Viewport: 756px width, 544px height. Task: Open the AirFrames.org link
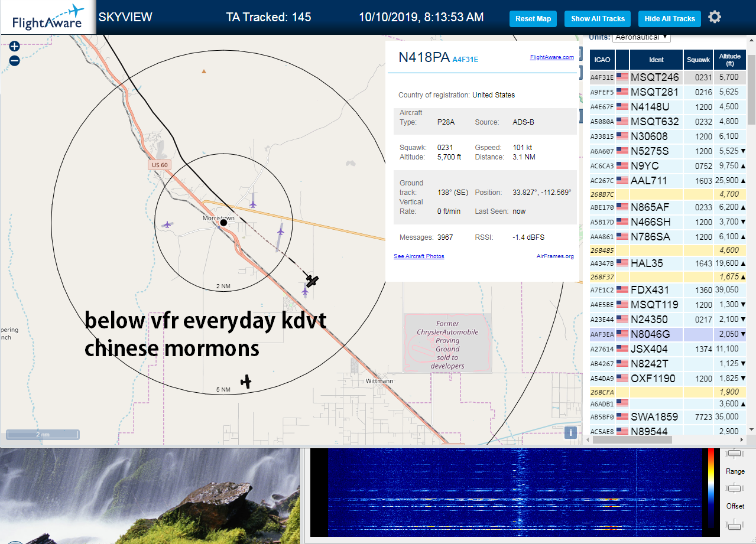coord(555,256)
